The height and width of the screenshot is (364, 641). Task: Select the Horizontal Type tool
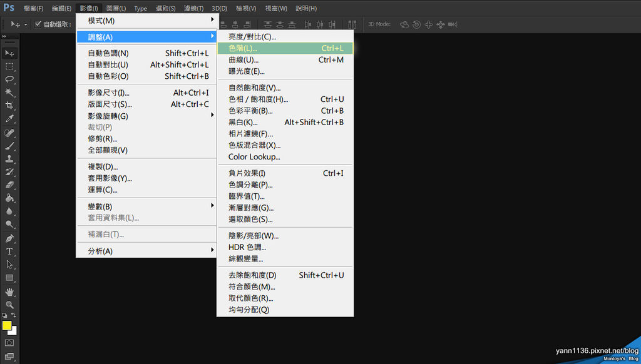9,251
